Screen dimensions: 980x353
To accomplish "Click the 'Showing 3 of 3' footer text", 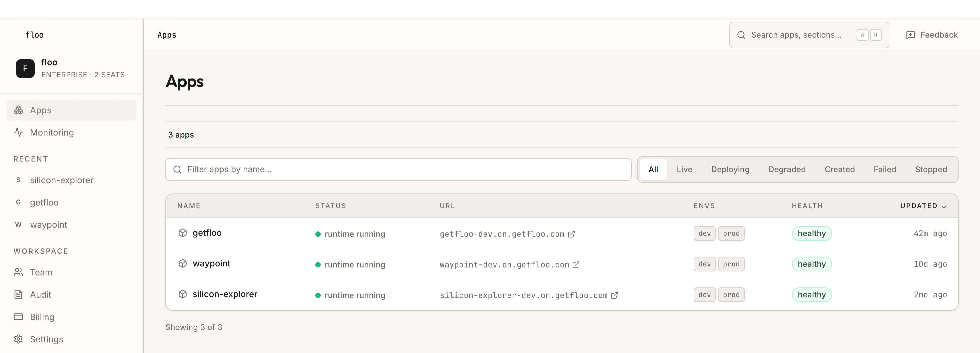I will pyautogui.click(x=194, y=327).
